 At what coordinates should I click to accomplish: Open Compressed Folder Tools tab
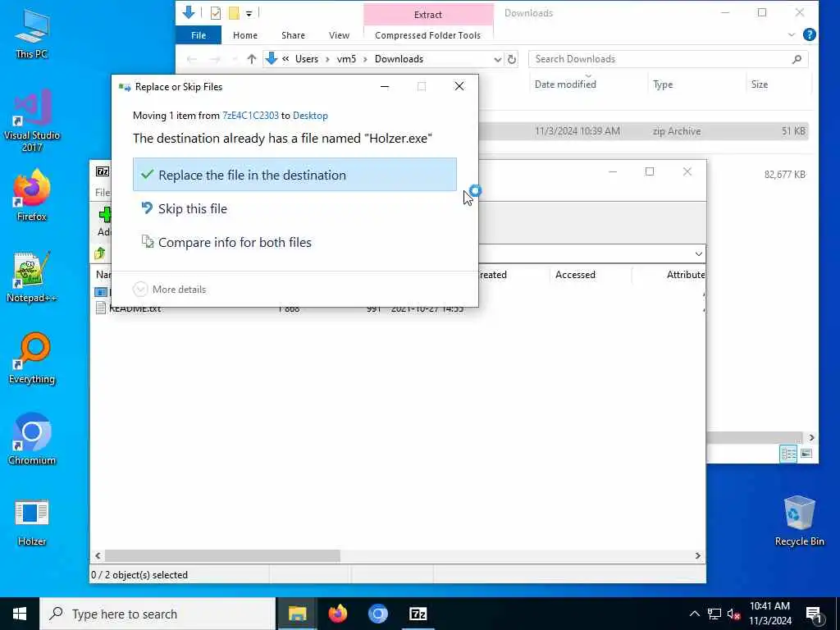click(427, 35)
